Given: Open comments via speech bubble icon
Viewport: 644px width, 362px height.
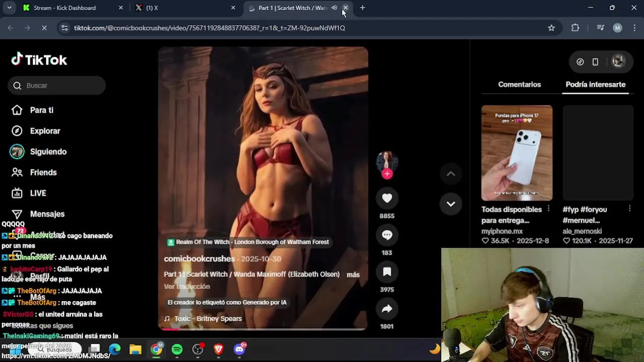Looking at the screenshot, I should [387, 235].
